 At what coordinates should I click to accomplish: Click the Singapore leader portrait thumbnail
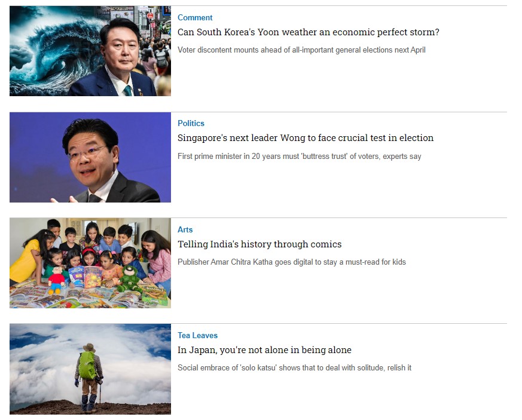coord(90,157)
